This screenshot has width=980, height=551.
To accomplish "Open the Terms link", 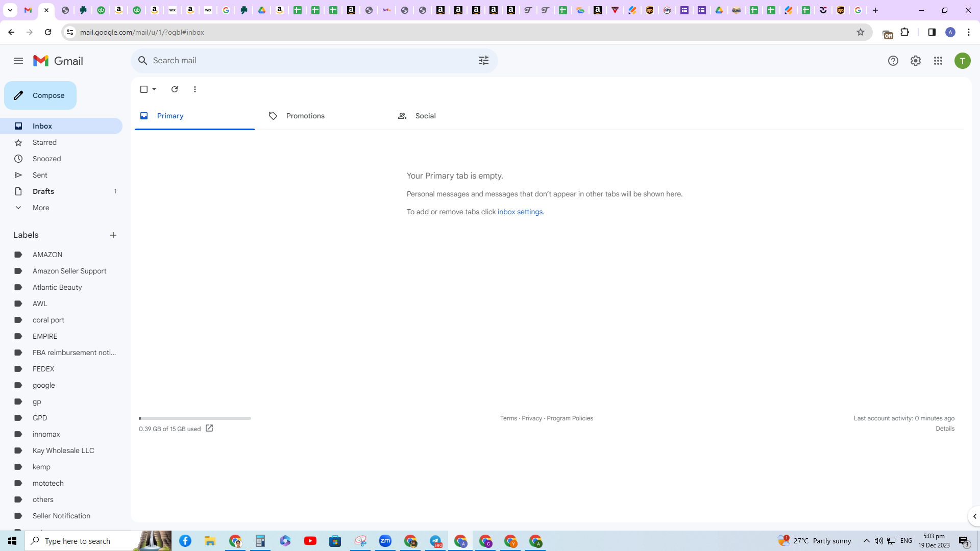I will 508,418.
